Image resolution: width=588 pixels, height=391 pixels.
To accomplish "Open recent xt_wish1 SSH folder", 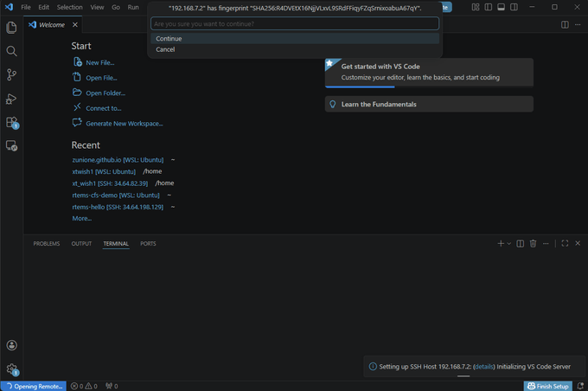I will click(110, 183).
